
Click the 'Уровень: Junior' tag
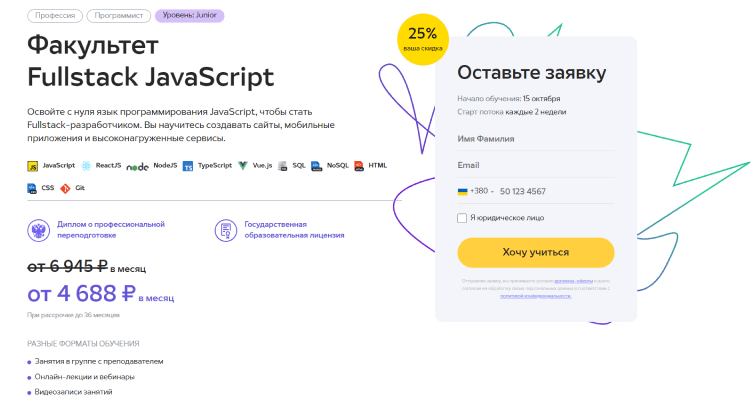pyautogui.click(x=189, y=15)
